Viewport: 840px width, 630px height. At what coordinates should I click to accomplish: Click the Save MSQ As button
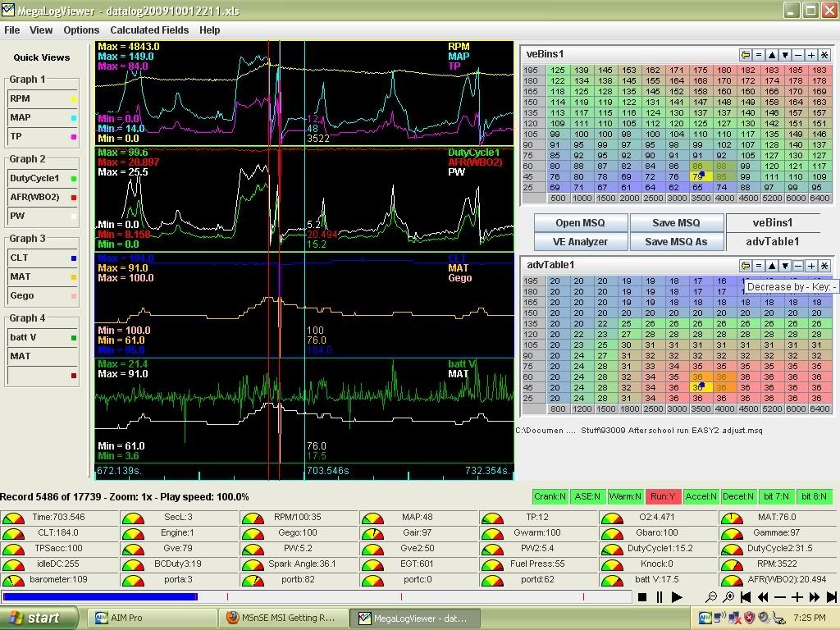[676, 241]
